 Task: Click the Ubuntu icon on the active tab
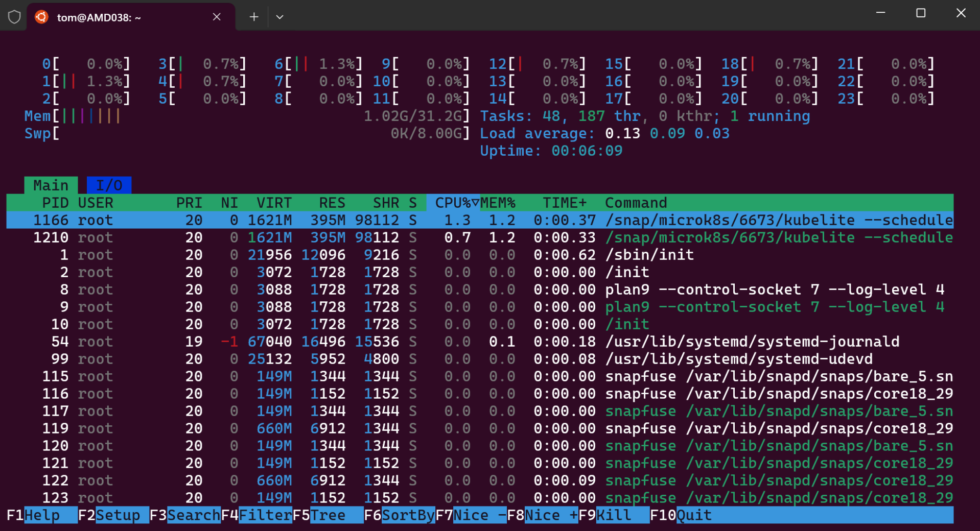coord(41,16)
